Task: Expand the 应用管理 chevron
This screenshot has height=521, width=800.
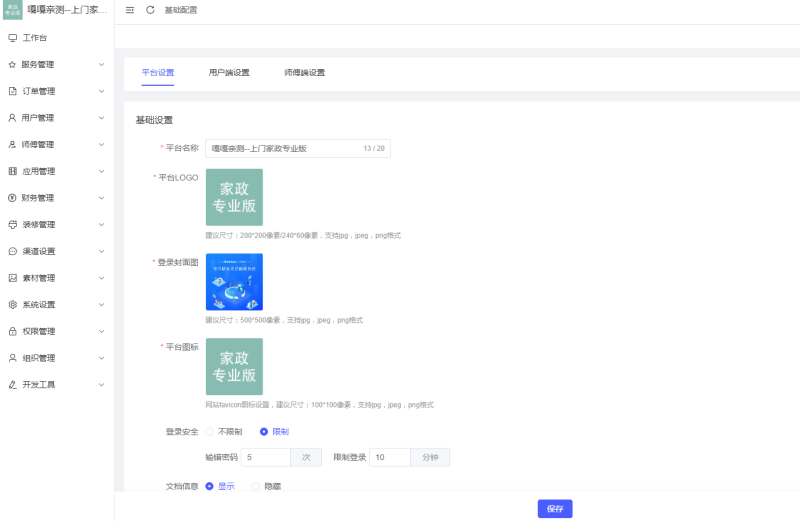Action: 102,171
